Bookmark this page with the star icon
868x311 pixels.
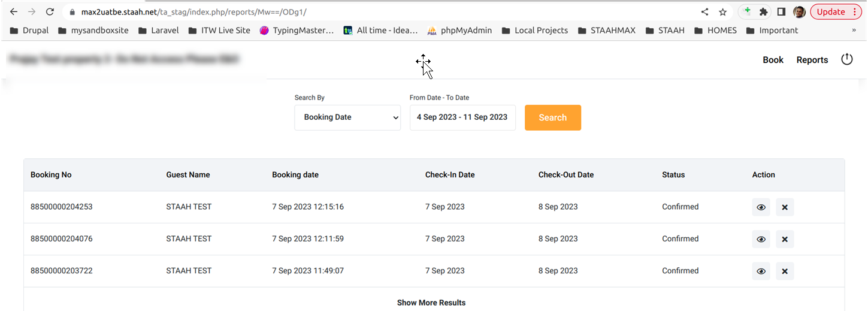coord(722,12)
